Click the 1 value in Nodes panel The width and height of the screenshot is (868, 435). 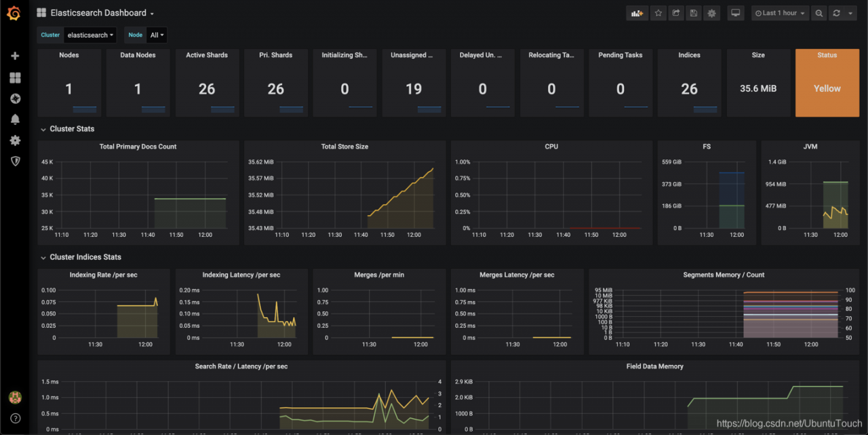click(x=69, y=89)
